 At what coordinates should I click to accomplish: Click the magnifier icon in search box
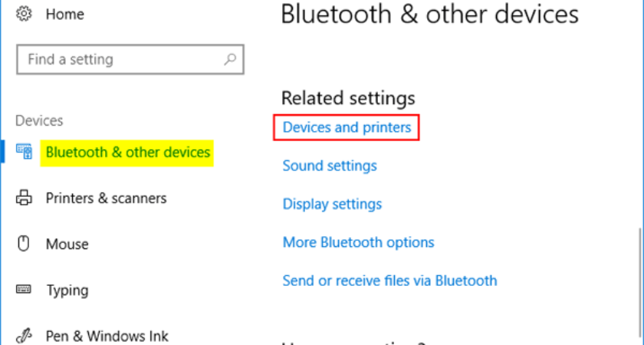point(230,59)
